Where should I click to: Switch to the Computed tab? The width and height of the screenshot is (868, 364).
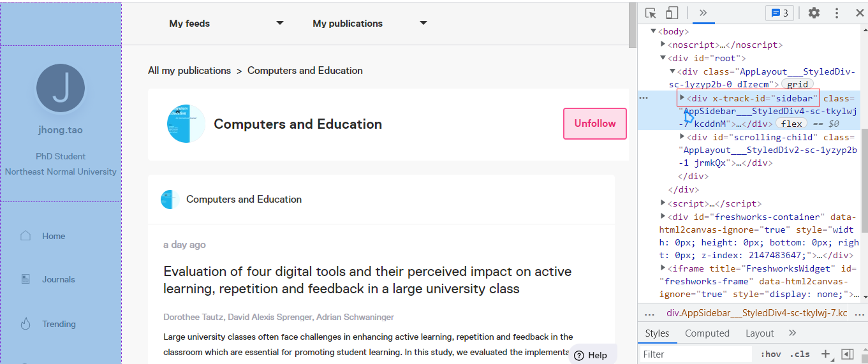click(707, 333)
